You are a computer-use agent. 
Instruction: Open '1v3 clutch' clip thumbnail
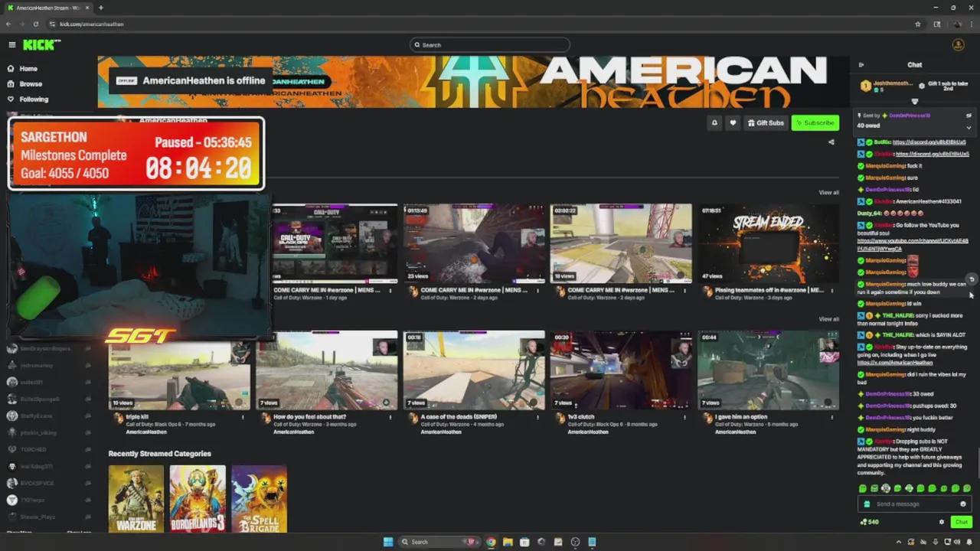point(621,370)
